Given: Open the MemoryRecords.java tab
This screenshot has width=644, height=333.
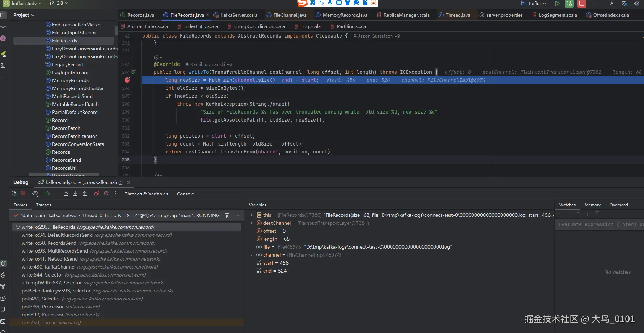Looking at the screenshot, I should click(x=341, y=15).
